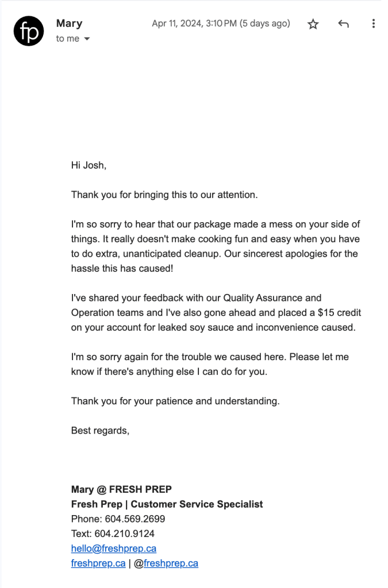Open the @freshprep.ca social handle link

(x=171, y=563)
